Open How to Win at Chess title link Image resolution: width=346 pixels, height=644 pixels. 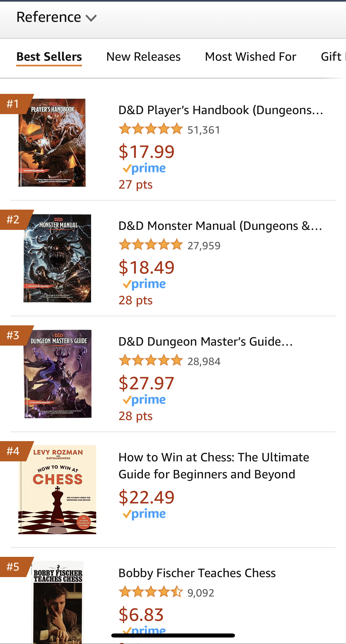tap(214, 466)
